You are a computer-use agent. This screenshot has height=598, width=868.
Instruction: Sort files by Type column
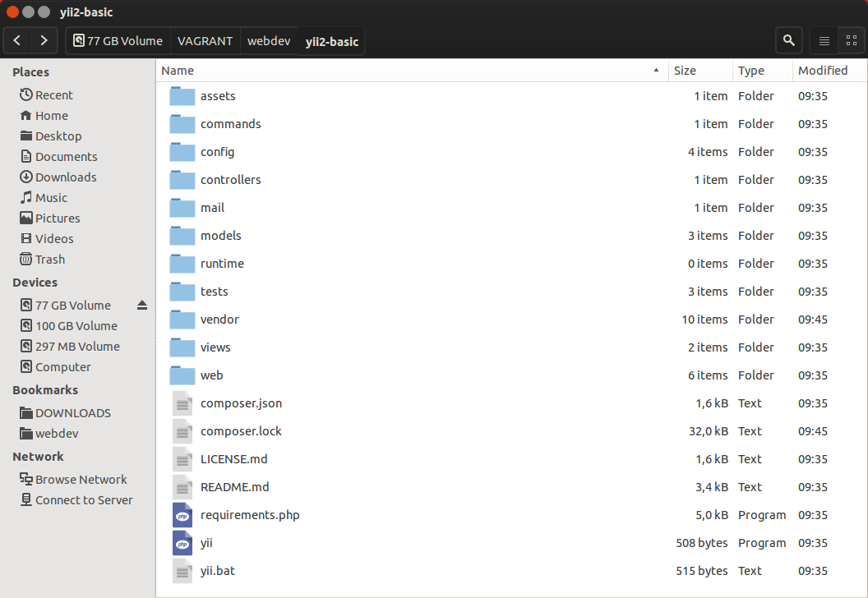(761, 71)
